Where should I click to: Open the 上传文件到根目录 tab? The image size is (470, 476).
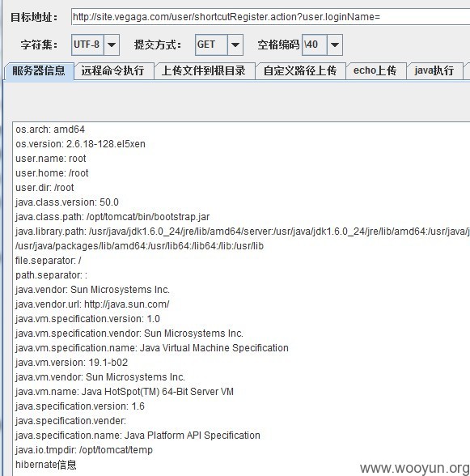[204, 71]
